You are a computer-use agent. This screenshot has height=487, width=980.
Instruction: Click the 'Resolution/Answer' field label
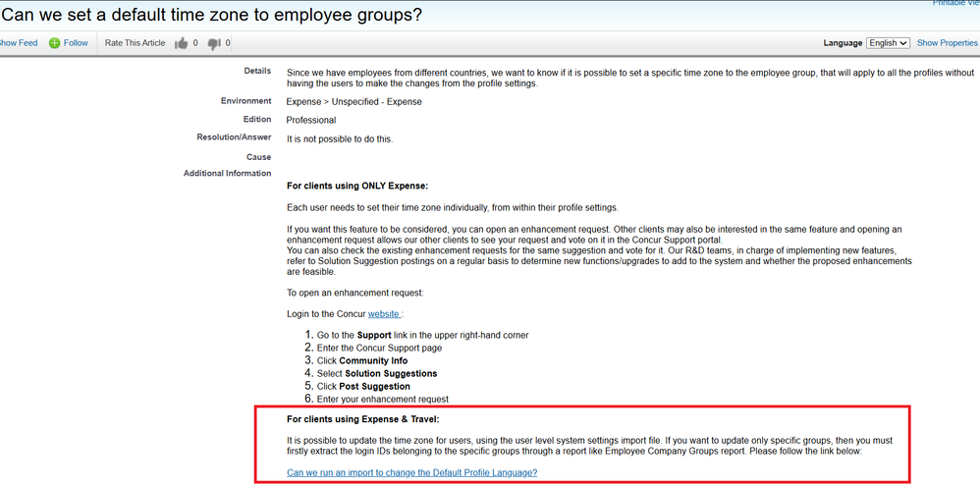234,136
